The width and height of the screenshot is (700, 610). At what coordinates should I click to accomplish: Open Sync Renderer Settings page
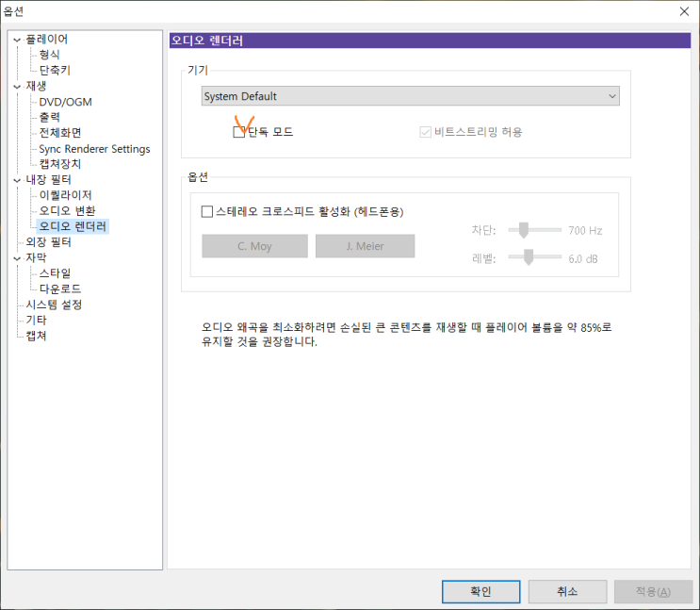pyautogui.click(x=94, y=149)
